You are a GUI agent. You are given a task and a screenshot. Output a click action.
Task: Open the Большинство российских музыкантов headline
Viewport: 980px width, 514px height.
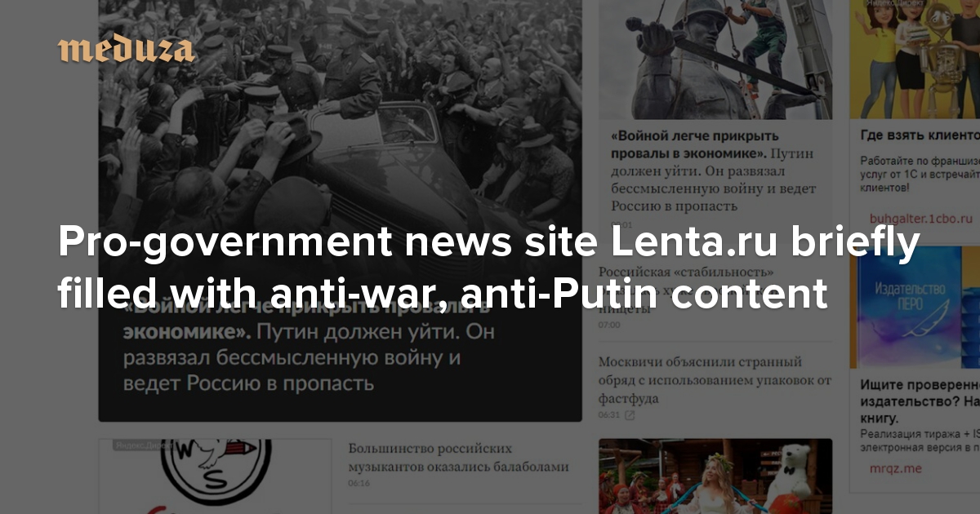(x=458, y=458)
